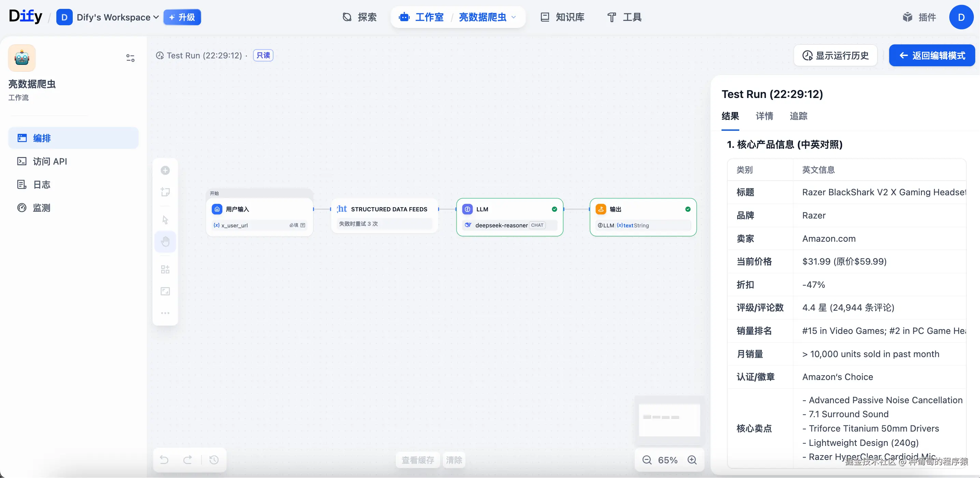Click the add note icon

pyautogui.click(x=165, y=192)
